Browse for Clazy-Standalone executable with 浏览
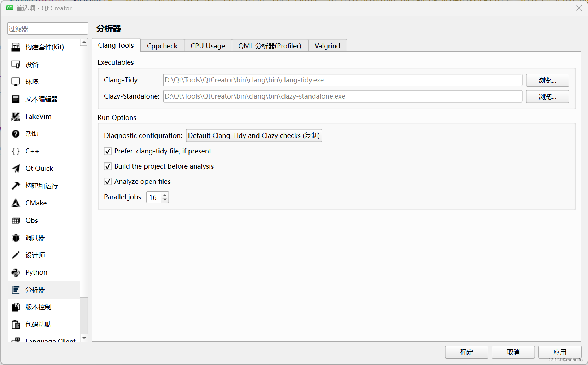This screenshot has width=588, height=365. (547, 96)
